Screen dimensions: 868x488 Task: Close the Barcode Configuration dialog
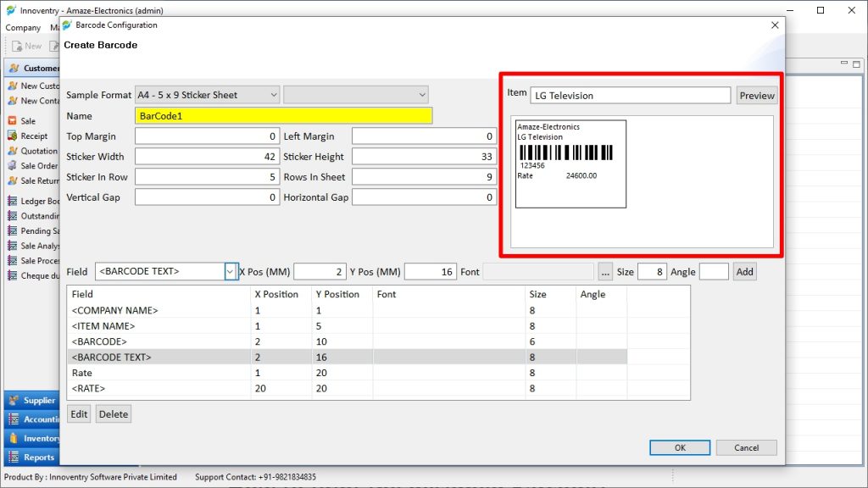[x=775, y=25]
